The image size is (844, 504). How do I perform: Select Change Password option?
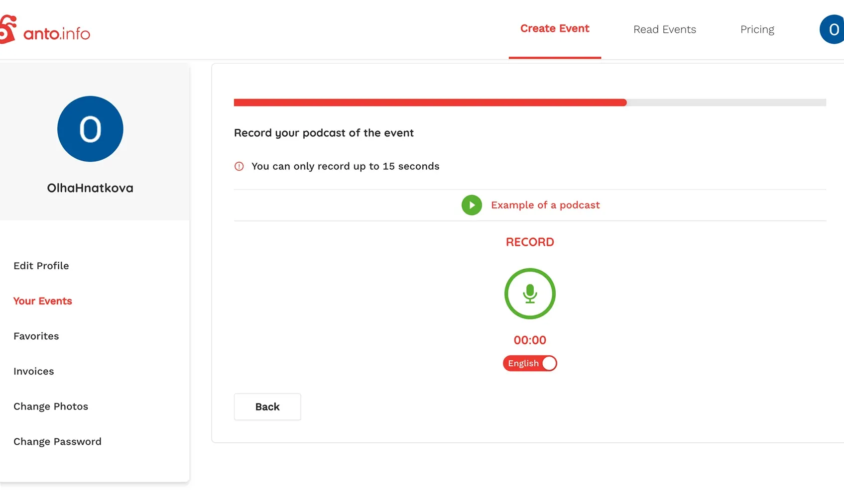(57, 442)
